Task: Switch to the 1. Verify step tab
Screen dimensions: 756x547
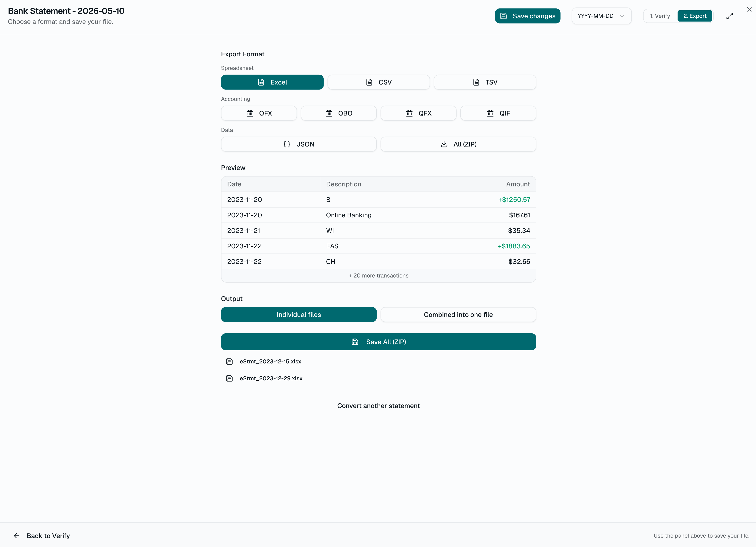Action: [660, 16]
